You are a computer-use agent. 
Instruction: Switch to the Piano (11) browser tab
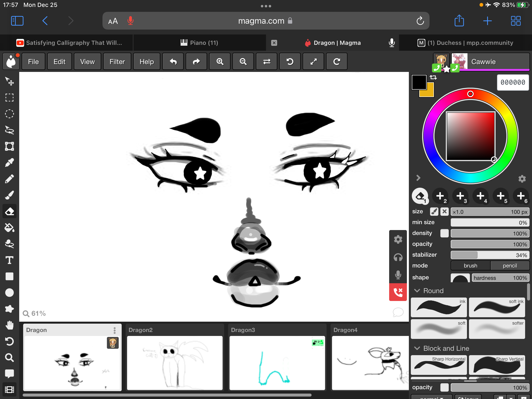[x=199, y=43]
